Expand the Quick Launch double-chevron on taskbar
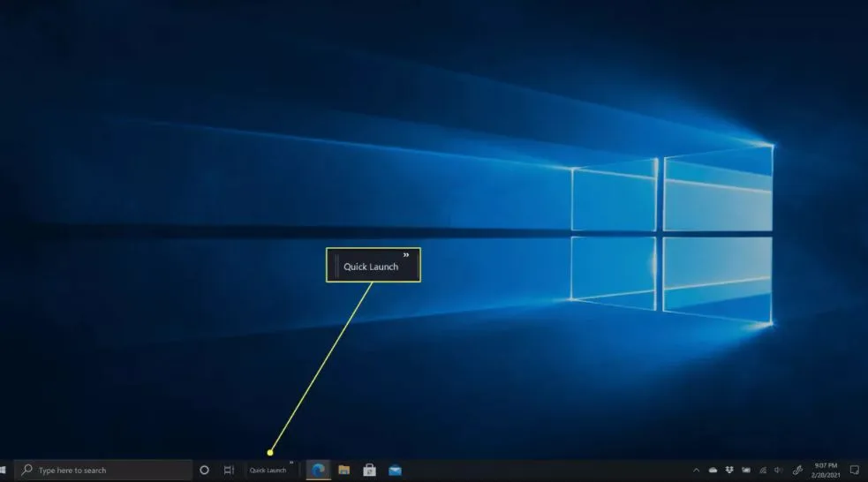 tap(291, 463)
